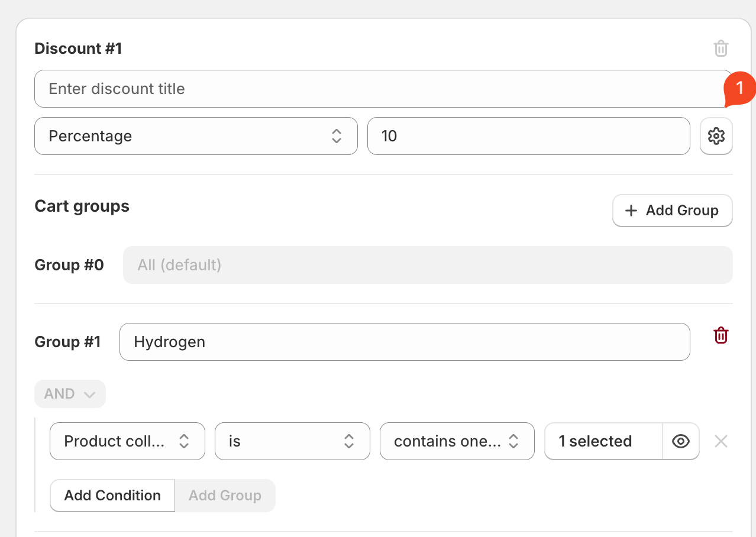This screenshot has width=756, height=537.
Task: Open the Product collection condition dropdown
Action: [127, 441]
